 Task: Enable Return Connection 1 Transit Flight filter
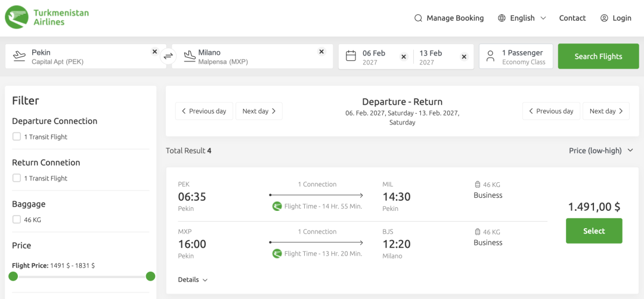(x=17, y=178)
